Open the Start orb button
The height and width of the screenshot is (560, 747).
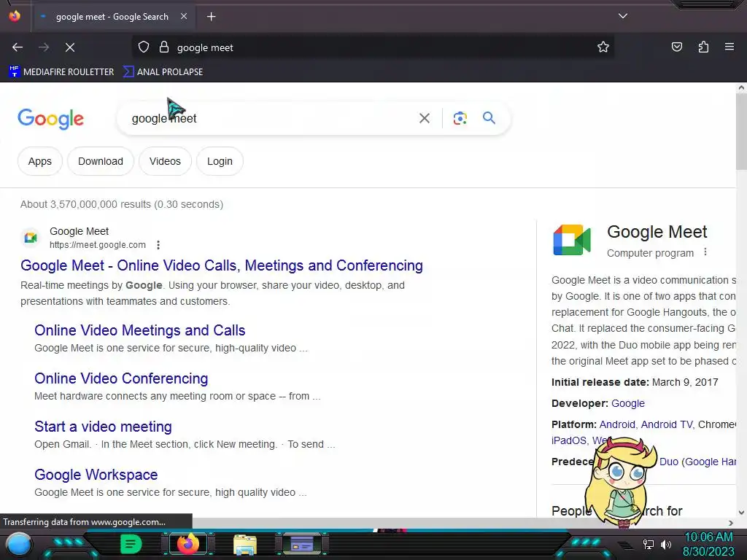pos(19,545)
